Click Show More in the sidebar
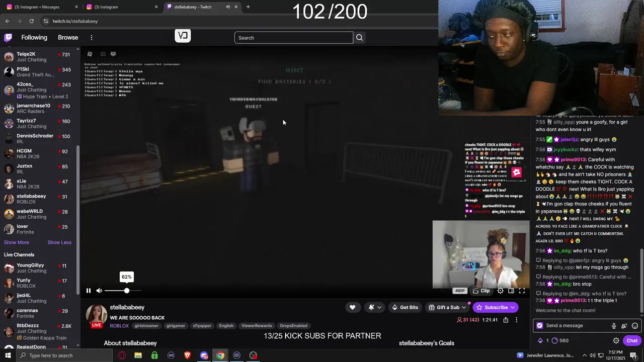The height and width of the screenshot is (362, 644). tap(17, 242)
